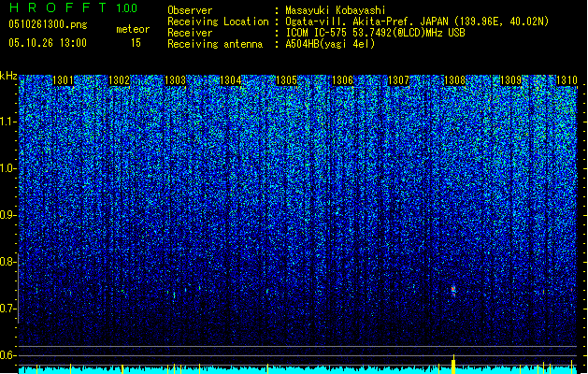This screenshot has height=374, width=588.
Task: Click the 'Receiving antenna' label
Action: pyautogui.click(x=215, y=44)
